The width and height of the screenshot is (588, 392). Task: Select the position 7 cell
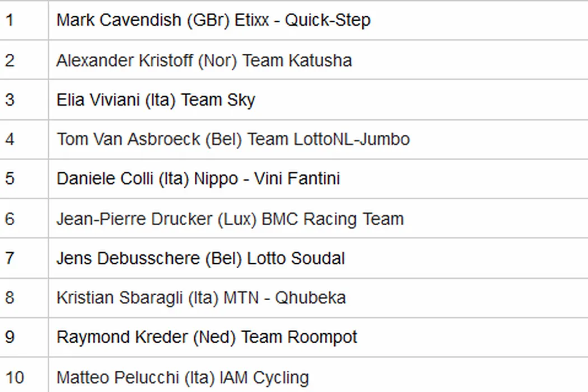pos(10,258)
